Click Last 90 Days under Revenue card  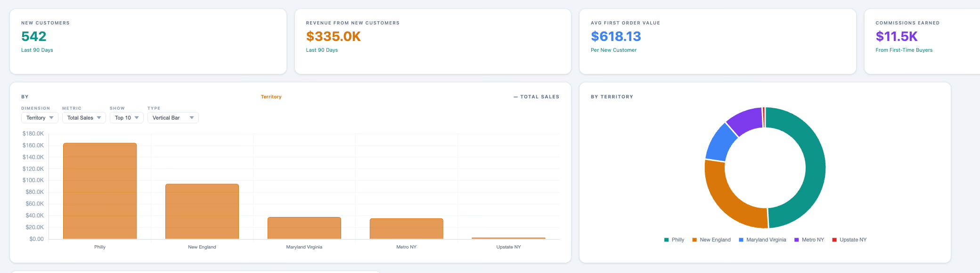pos(322,50)
